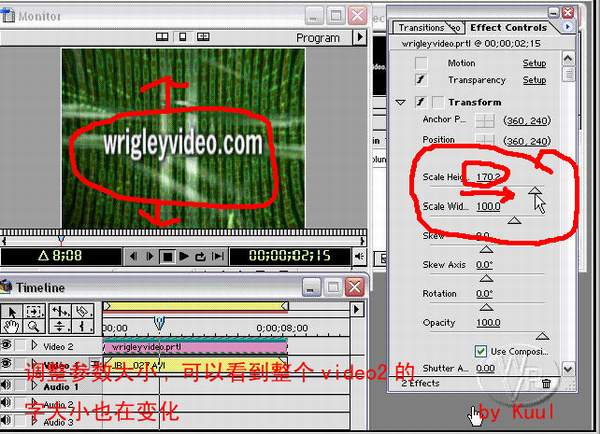Play the program in Monitor
This screenshot has height=434, width=600.
pyautogui.click(x=184, y=256)
